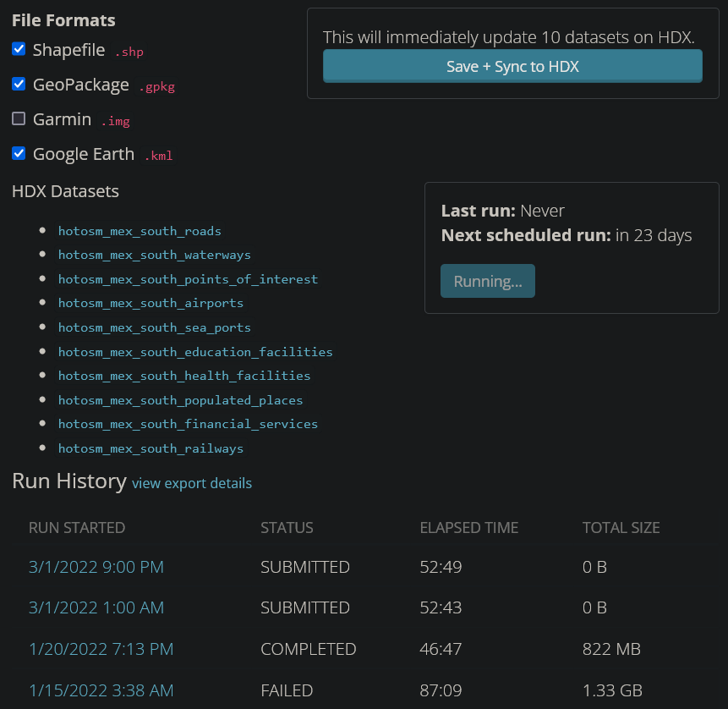
Task: Click the COMPLETED status cell
Action: [309, 649]
